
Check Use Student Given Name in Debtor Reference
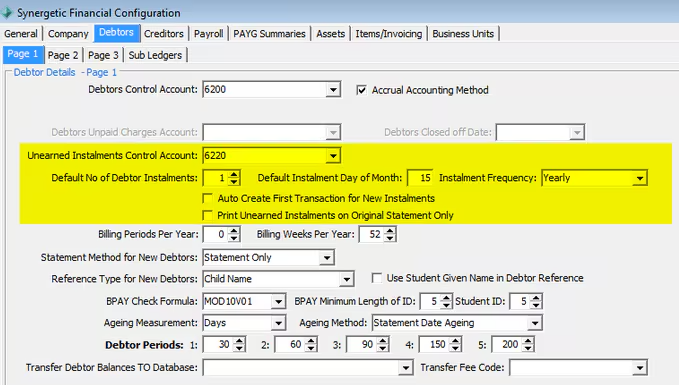pos(377,278)
